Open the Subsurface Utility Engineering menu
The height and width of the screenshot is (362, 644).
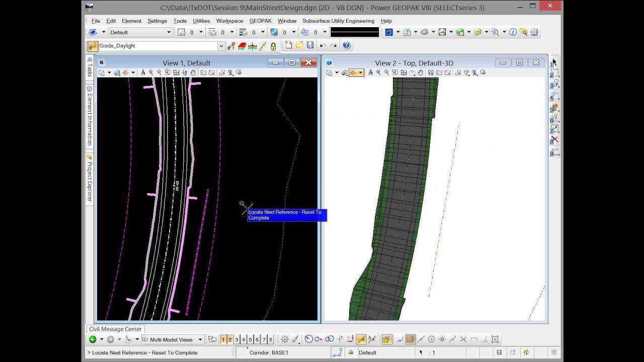pos(338,21)
